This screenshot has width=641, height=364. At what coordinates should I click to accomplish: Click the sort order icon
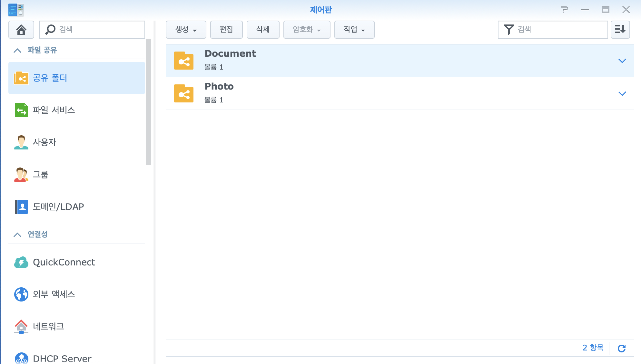point(620,30)
